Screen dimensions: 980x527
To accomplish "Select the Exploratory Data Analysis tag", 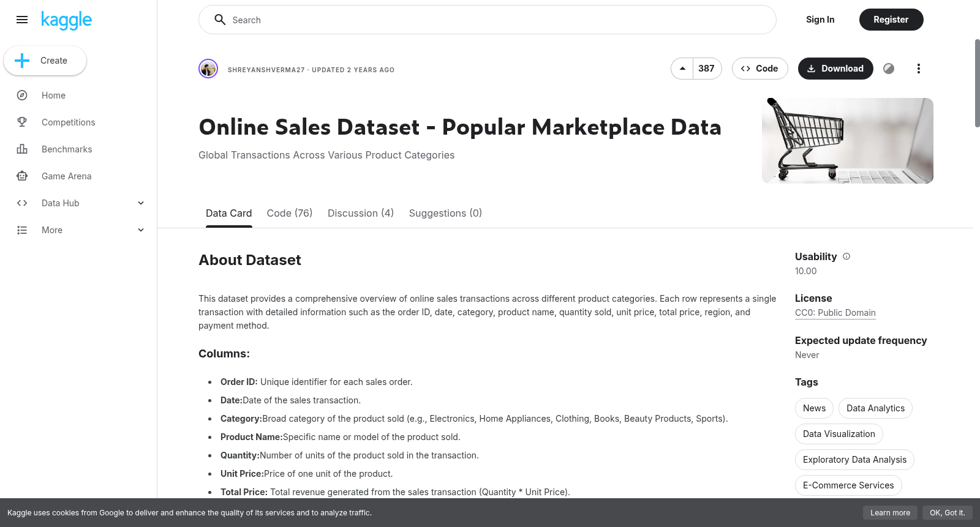I will tap(854, 460).
